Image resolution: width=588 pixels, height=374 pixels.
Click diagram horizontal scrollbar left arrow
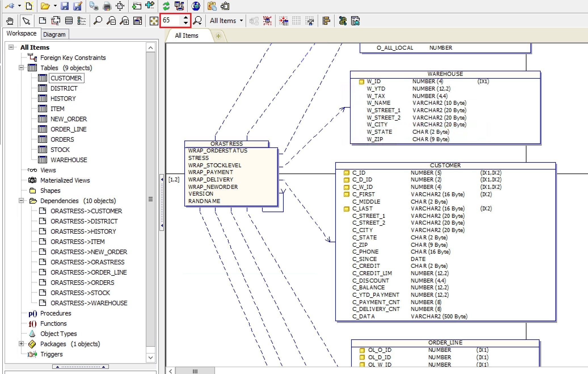point(170,371)
